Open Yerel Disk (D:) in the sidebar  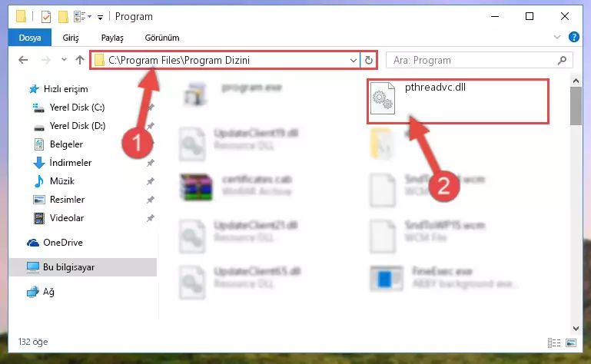(x=78, y=126)
